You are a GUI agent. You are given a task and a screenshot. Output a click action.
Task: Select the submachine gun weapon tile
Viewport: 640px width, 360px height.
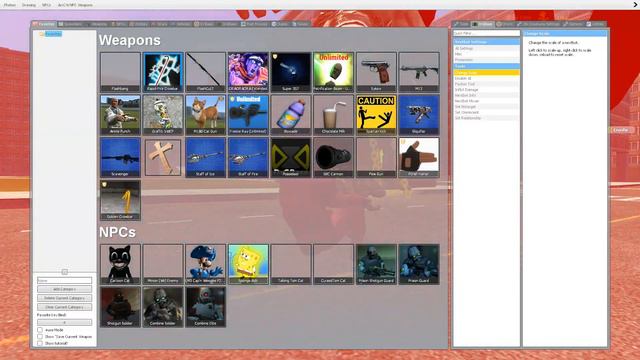(419, 72)
